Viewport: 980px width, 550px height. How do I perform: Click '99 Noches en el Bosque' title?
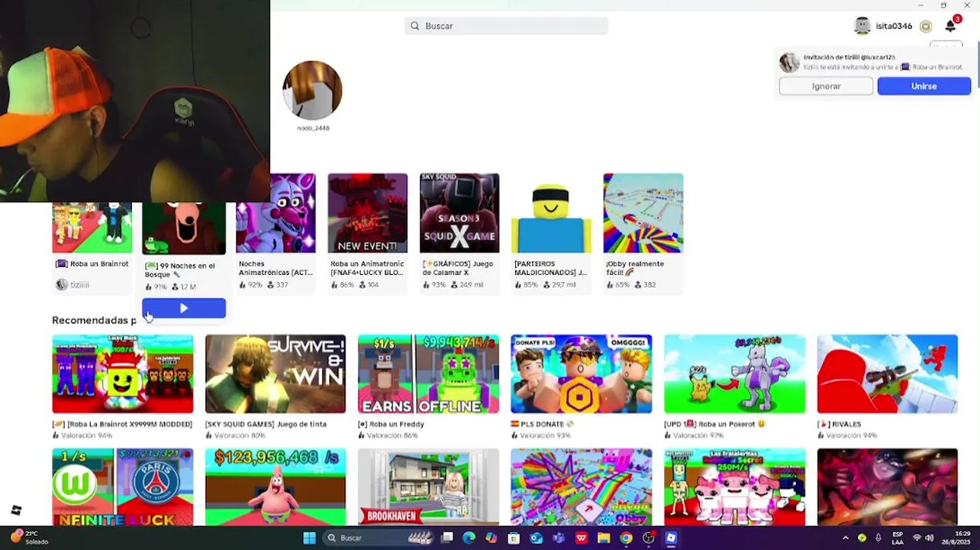click(x=180, y=270)
